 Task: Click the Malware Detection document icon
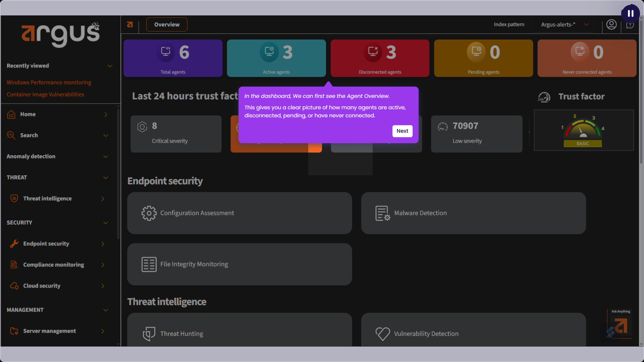[383, 213]
